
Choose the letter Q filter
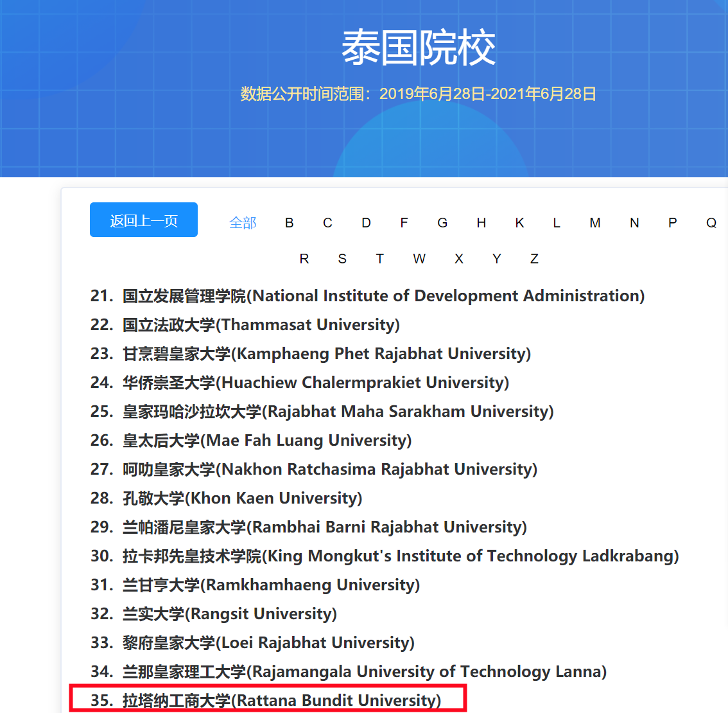click(711, 223)
